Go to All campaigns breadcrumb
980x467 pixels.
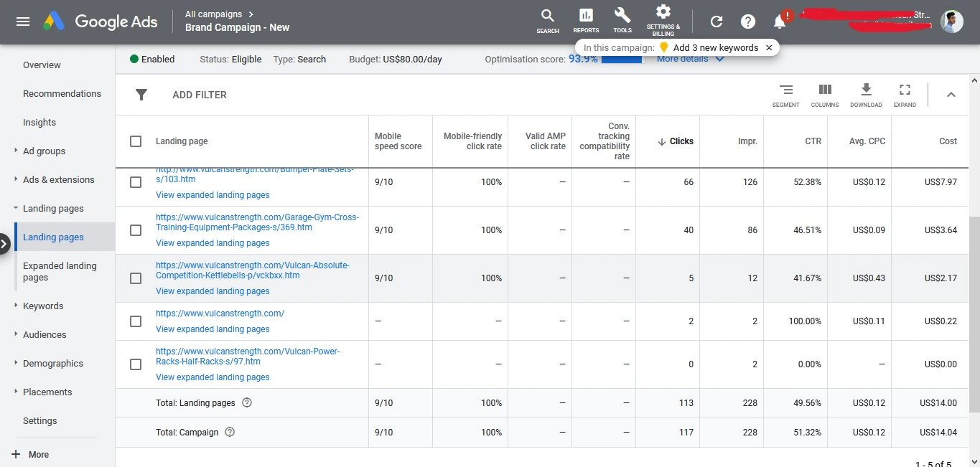(x=220, y=14)
